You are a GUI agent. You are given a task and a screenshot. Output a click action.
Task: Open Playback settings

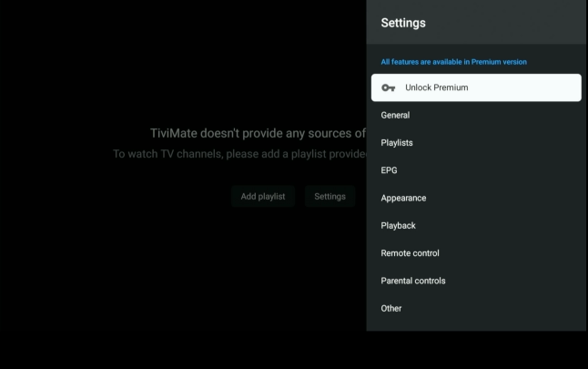pos(398,225)
